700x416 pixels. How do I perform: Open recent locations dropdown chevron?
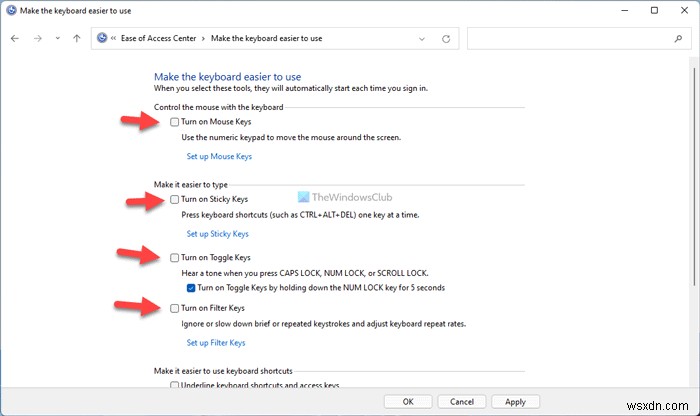point(58,38)
